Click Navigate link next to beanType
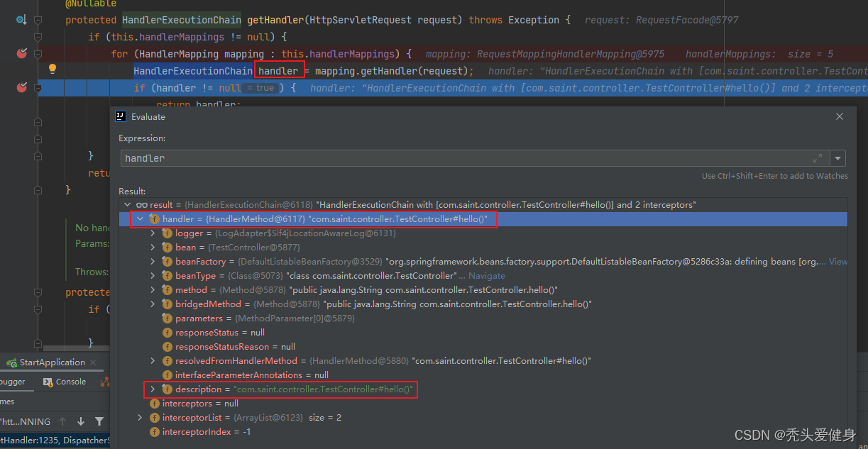The image size is (868, 449). (x=486, y=276)
